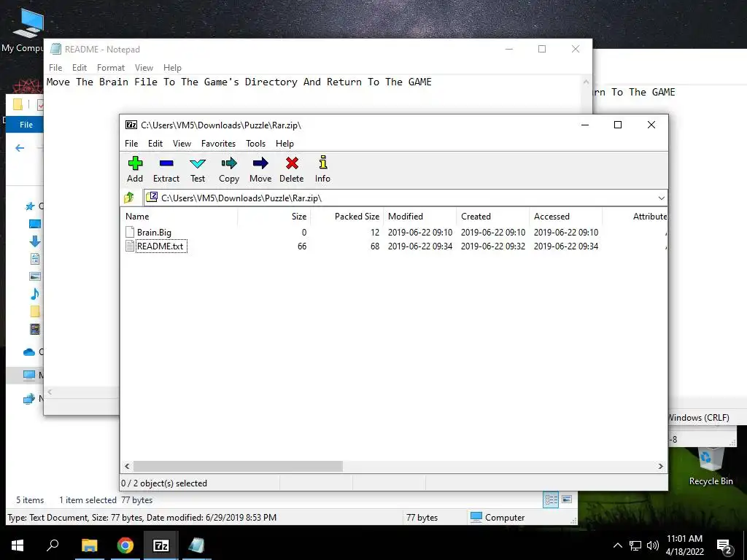
Task: Sort by the Packed Size column
Action: click(347, 216)
